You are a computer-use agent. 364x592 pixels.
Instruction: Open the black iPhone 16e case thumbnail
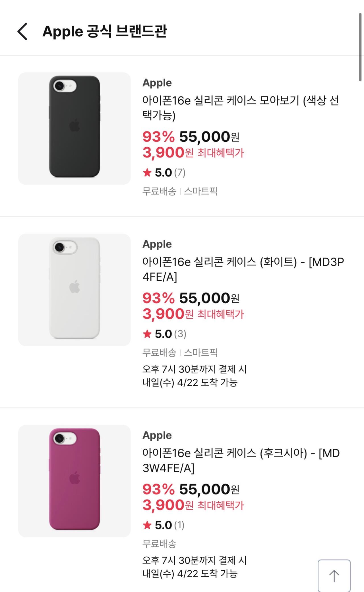click(75, 128)
